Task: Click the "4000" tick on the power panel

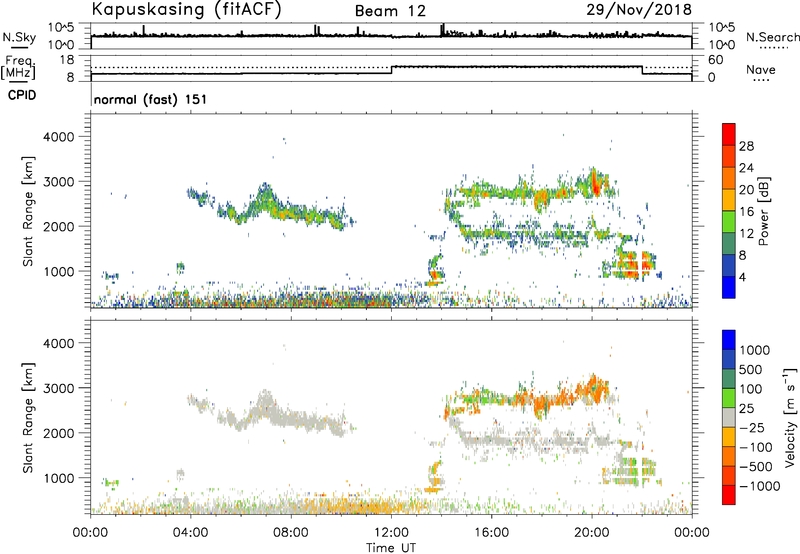Action: (58, 137)
